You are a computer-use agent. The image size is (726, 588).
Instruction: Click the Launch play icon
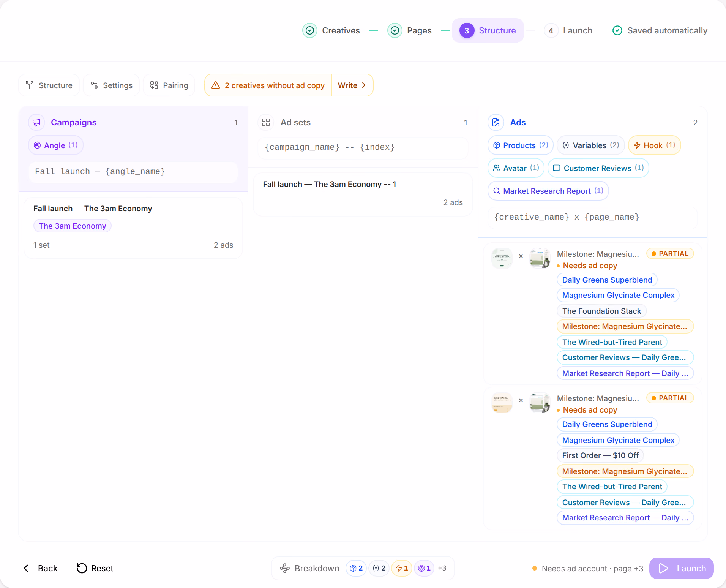pos(663,568)
